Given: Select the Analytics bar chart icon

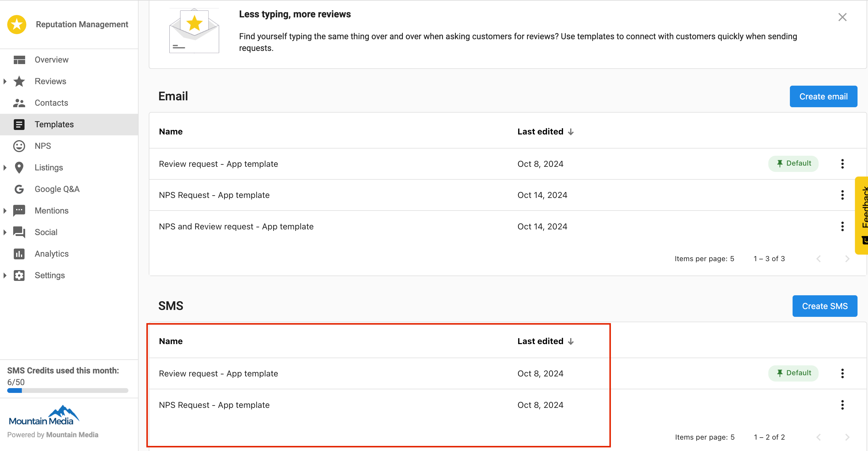Looking at the screenshot, I should (19, 254).
